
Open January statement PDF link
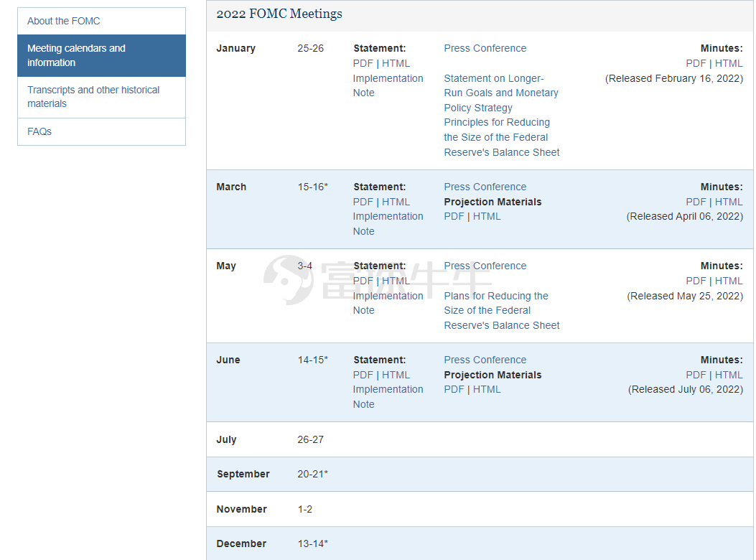point(363,64)
